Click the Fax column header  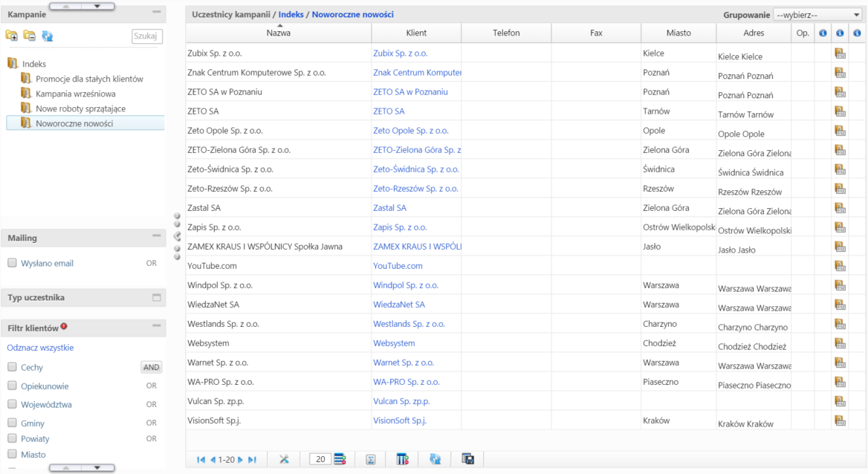[596, 33]
